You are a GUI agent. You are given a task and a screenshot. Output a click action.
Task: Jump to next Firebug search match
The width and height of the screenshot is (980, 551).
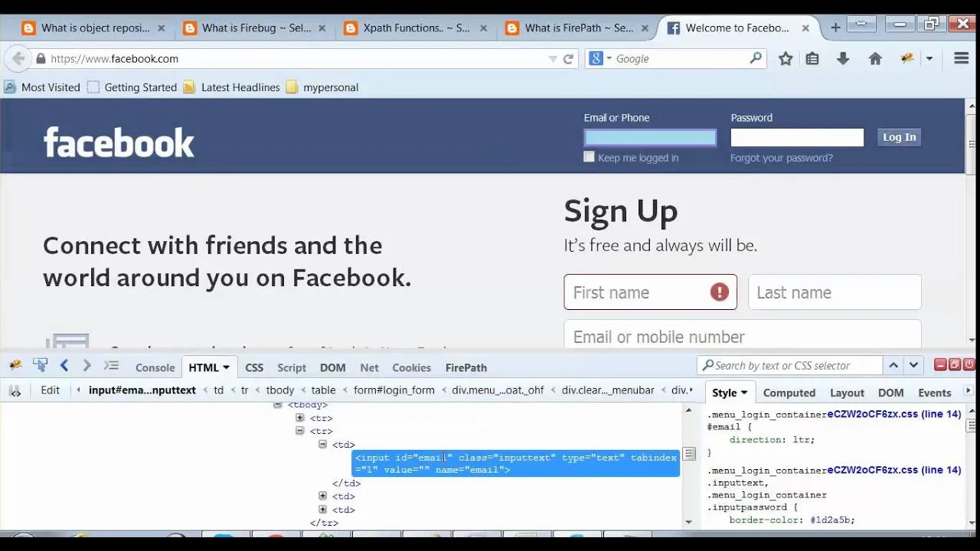[913, 366]
